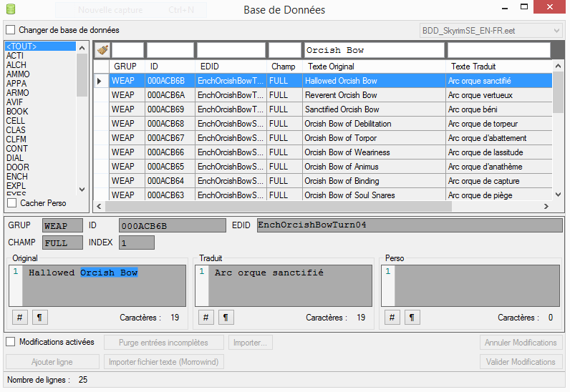Click the pilcrow button under Original text
Viewport: 570px width, 392px height.
click(x=39, y=317)
